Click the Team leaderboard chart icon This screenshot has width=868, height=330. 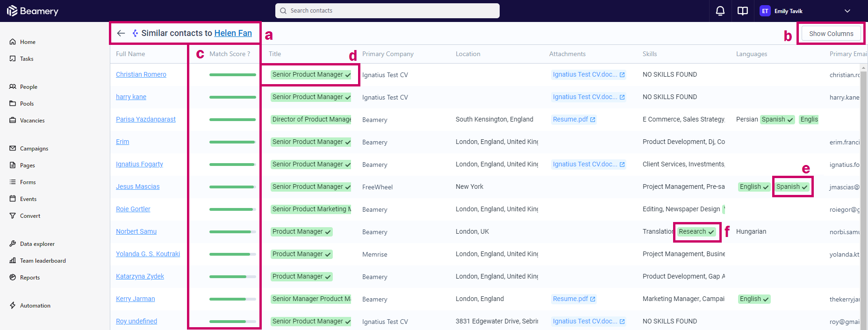[13, 260]
